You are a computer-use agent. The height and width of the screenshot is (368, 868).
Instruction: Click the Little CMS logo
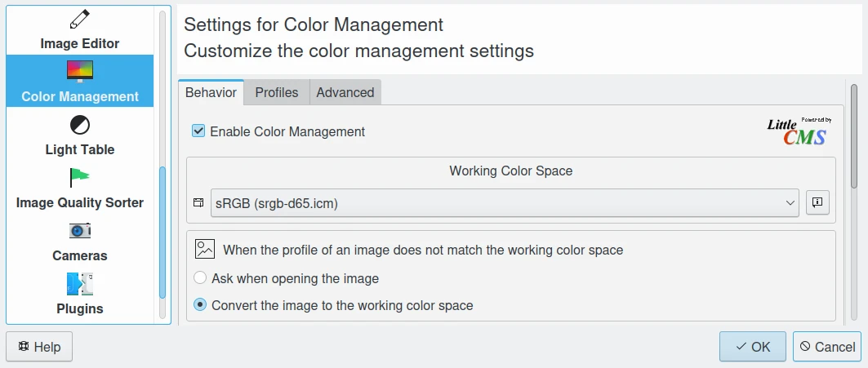coord(799,131)
